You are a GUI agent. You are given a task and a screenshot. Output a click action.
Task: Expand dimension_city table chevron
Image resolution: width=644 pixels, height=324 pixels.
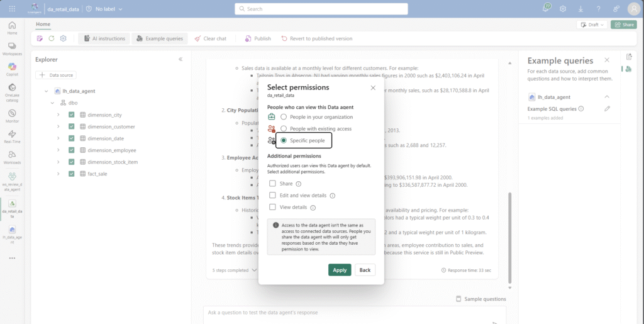pyautogui.click(x=58, y=115)
